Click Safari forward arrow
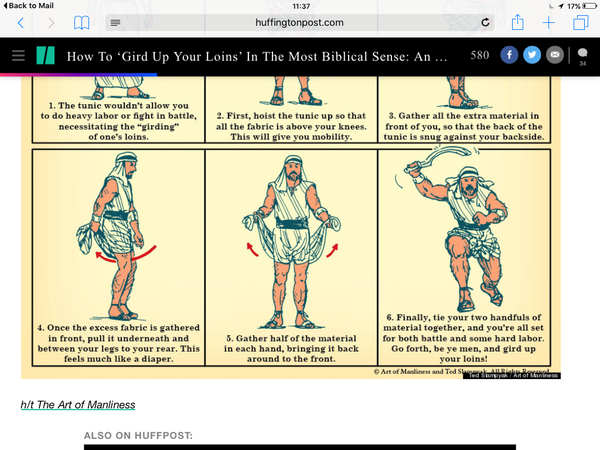600x450 pixels. click(51, 23)
